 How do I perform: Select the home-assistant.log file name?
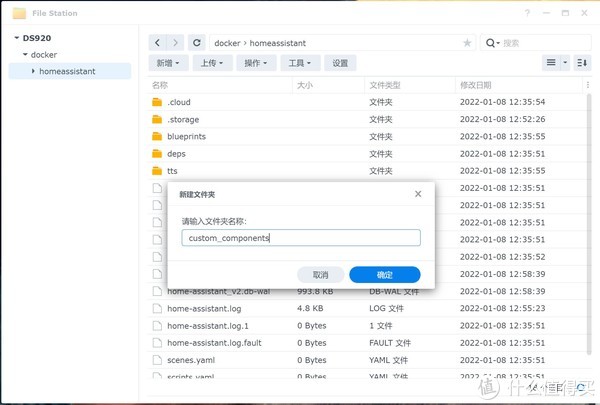(x=204, y=309)
